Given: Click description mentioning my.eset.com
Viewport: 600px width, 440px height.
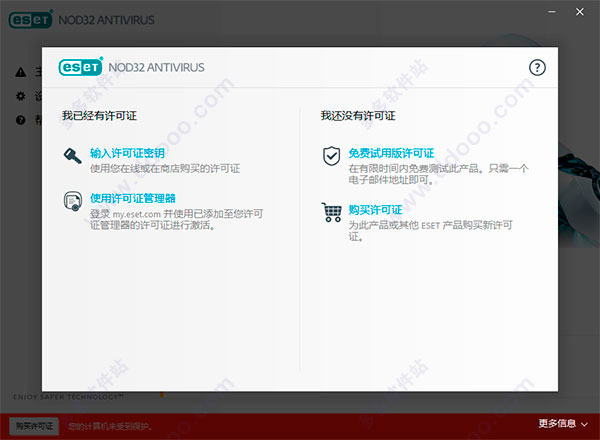Looking at the screenshot, I should (176, 219).
